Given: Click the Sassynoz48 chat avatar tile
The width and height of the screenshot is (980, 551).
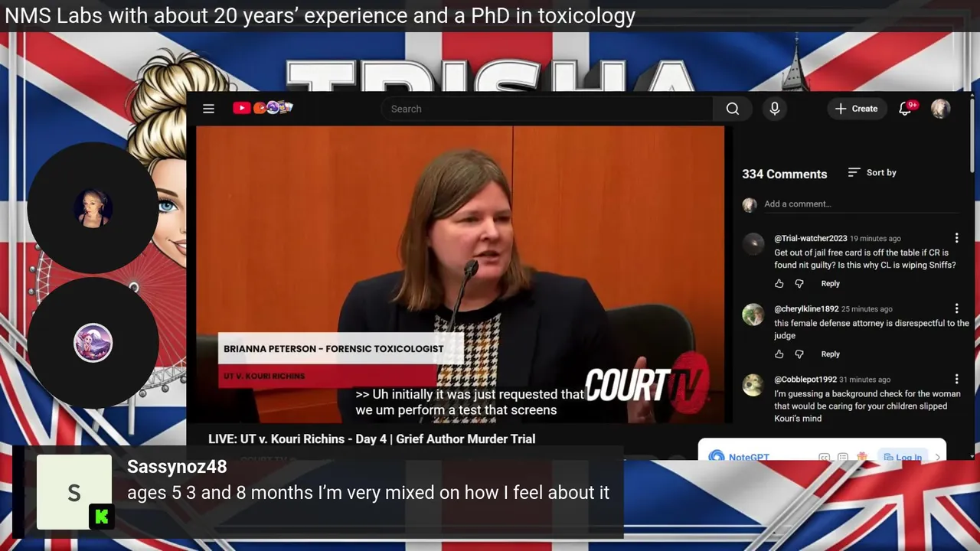Looking at the screenshot, I should (x=74, y=492).
